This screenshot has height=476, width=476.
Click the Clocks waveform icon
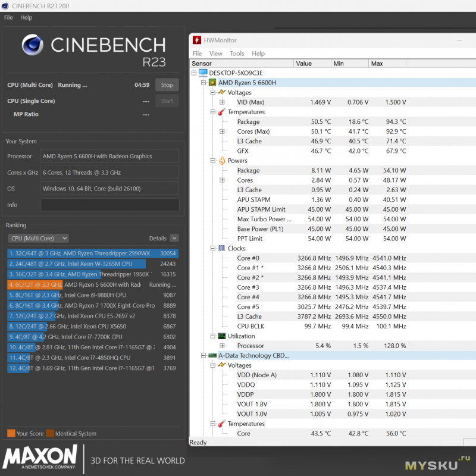(222, 248)
